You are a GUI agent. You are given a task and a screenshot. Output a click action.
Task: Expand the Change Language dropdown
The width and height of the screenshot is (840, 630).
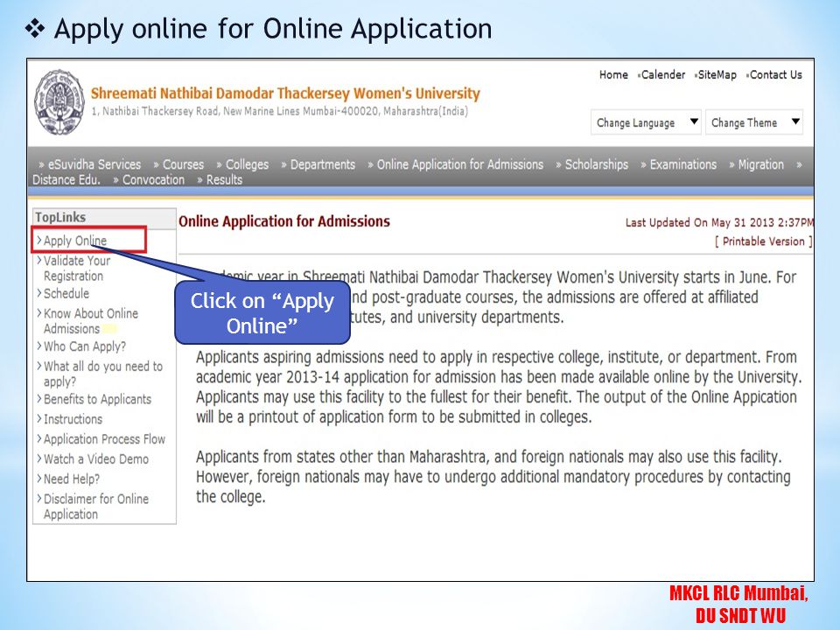(x=646, y=122)
